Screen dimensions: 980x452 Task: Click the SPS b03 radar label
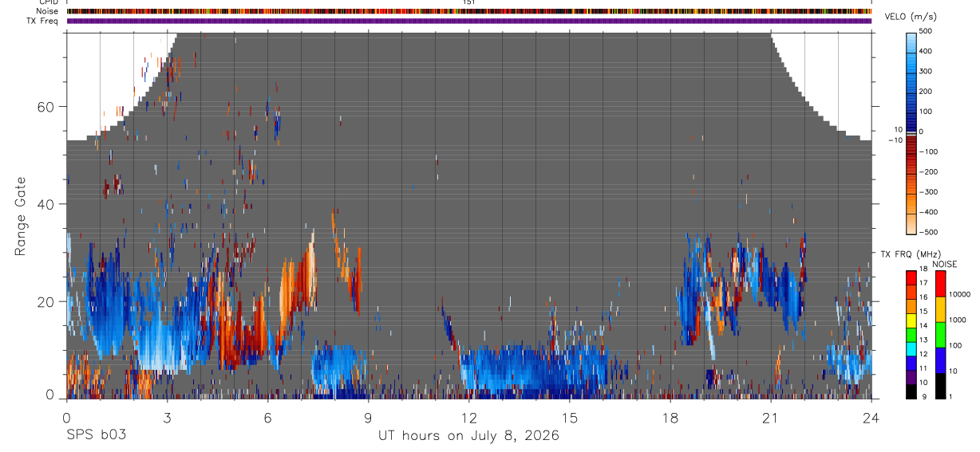(96, 435)
